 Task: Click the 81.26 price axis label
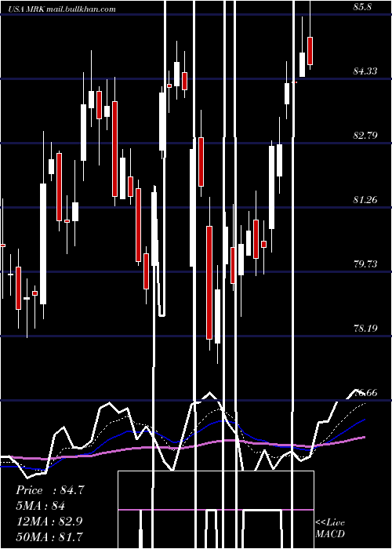tap(365, 199)
